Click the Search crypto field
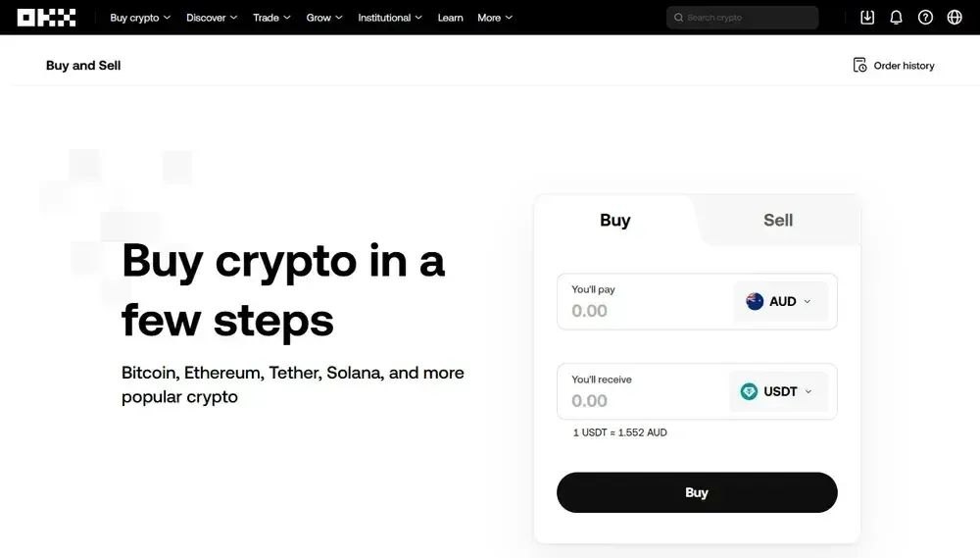The height and width of the screenshot is (558, 980). pyautogui.click(x=745, y=18)
